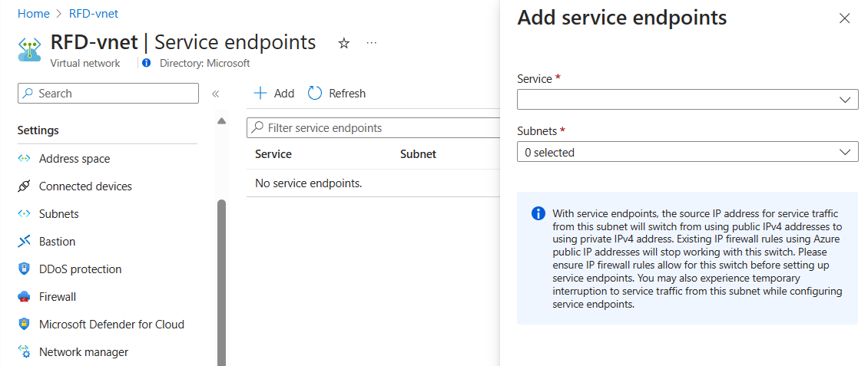This screenshot has width=868, height=366.
Task: Click the plus icon next to Add
Action: coord(260,94)
